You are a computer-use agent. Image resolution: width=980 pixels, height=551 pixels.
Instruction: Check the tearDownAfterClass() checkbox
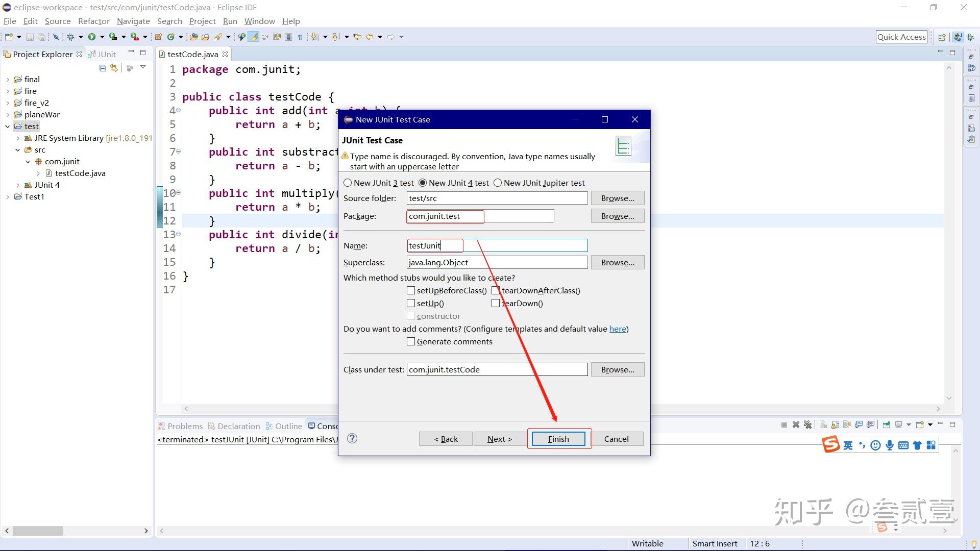coord(496,290)
